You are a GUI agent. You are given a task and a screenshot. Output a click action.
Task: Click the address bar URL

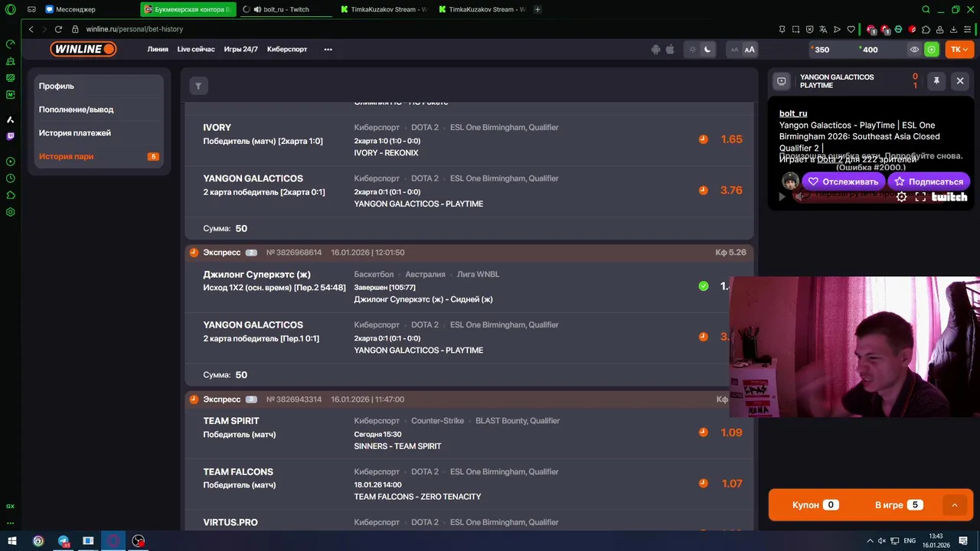tap(135, 29)
